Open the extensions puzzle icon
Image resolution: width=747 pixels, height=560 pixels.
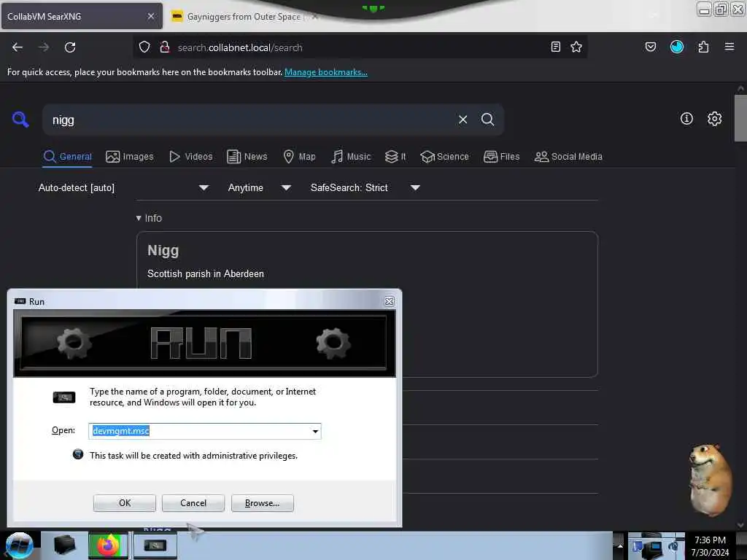coord(703,47)
